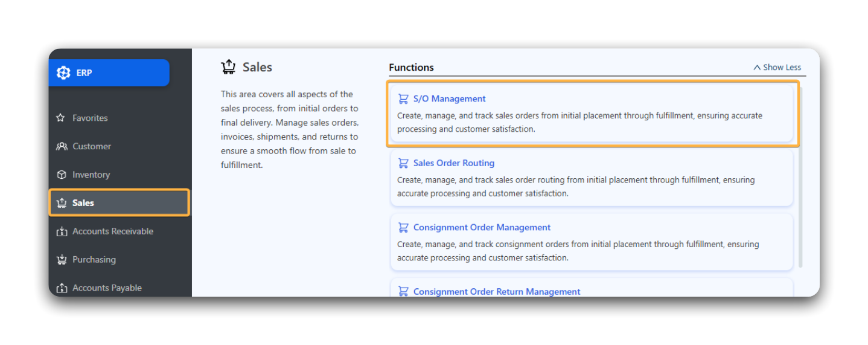Click the Sales sidebar icon

tap(61, 203)
